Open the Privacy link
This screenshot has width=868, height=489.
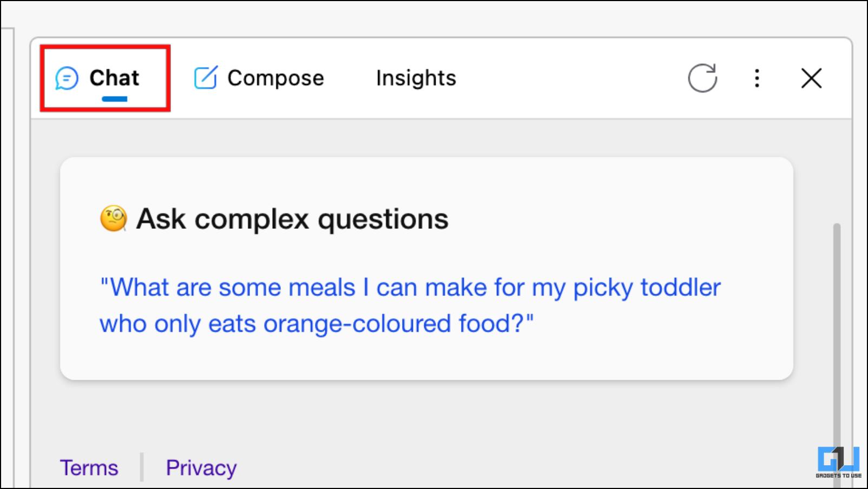click(x=201, y=467)
